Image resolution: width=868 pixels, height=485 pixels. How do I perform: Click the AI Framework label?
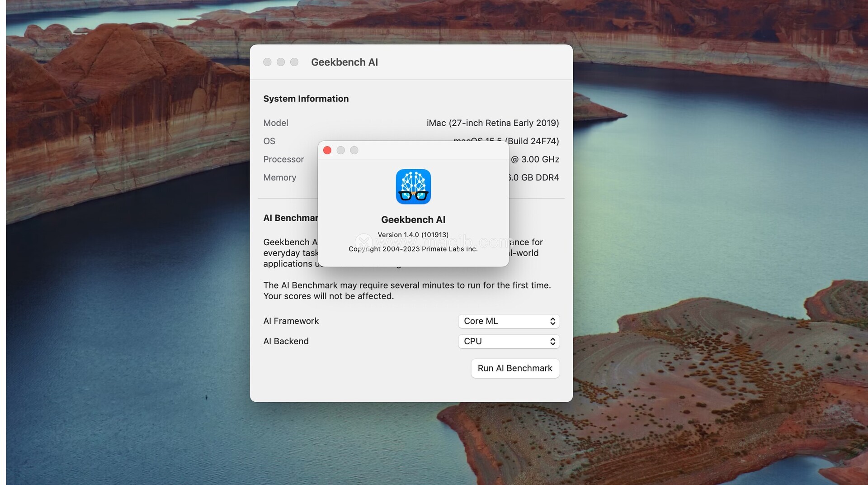point(291,321)
